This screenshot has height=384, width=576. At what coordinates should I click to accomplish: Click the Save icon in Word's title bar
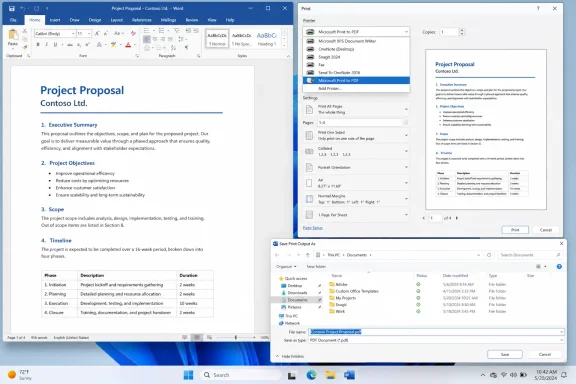click(12, 8)
